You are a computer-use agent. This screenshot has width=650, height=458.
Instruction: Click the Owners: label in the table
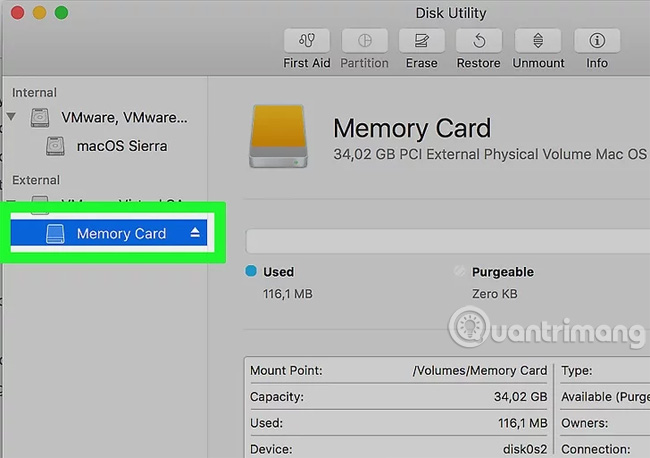tap(585, 423)
